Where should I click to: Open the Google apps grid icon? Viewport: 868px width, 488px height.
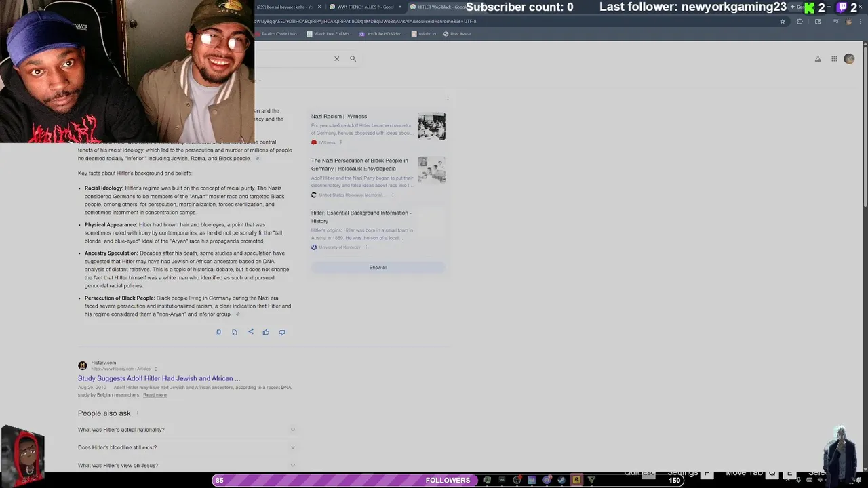coord(834,59)
